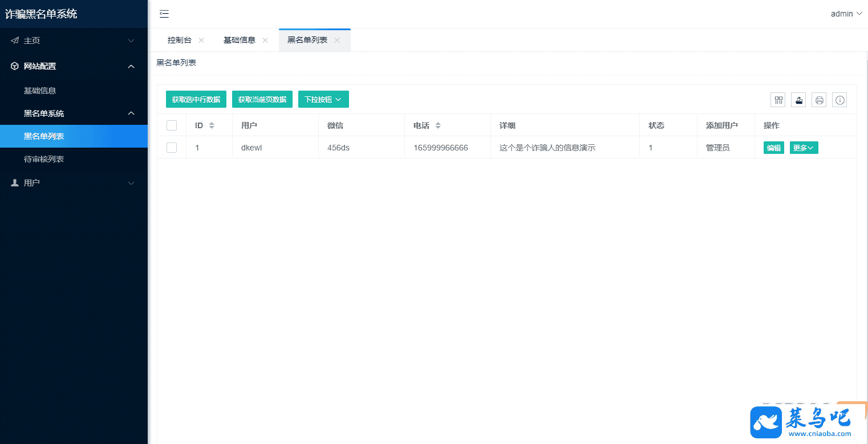This screenshot has height=444, width=868.
Task: Click the print table icon
Action: coord(819,100)
